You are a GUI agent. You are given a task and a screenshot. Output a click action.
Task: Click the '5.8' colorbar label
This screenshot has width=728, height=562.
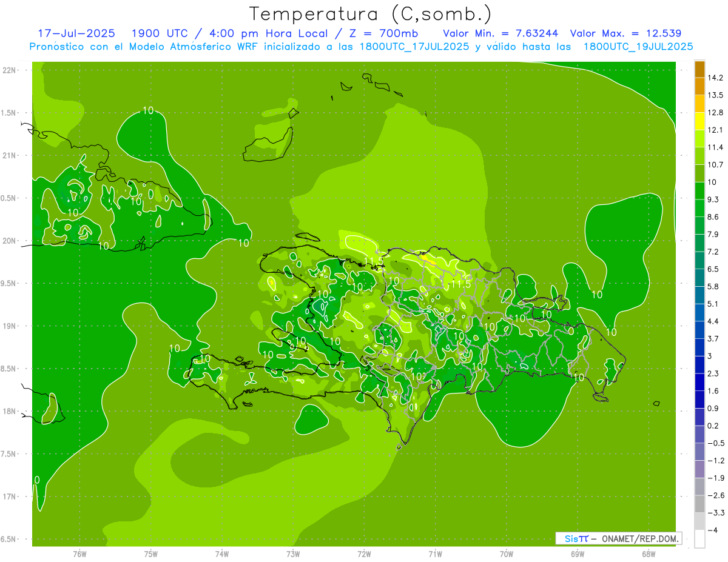point(713,287)
